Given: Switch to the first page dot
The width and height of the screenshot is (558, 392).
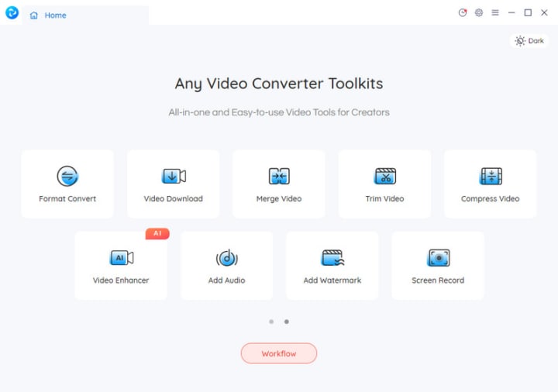Looking at the screenshot, I should [271, 322].
